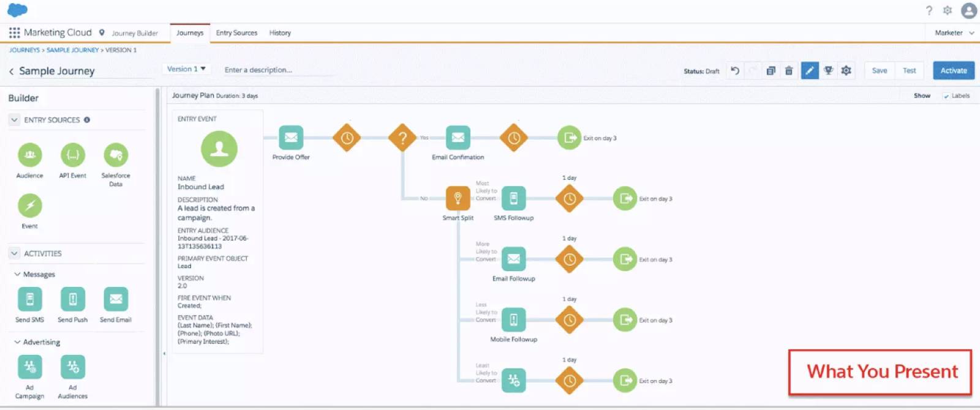Screen dimensions: 980x410
Task: Open the Mobile Followup activity node
Action: (514, 319)
